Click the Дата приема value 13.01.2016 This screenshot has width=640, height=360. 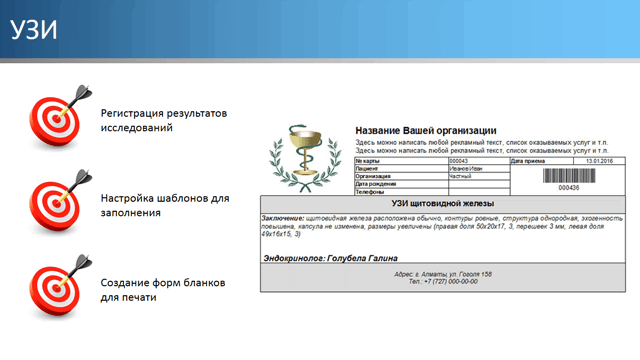click(x=599, y=161)
